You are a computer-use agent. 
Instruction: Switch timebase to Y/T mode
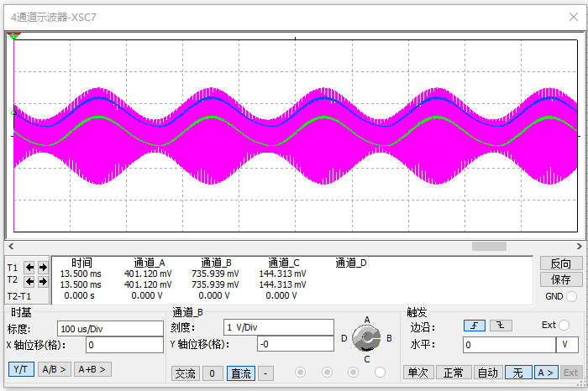pyautogui.click(x=21, y=369)
